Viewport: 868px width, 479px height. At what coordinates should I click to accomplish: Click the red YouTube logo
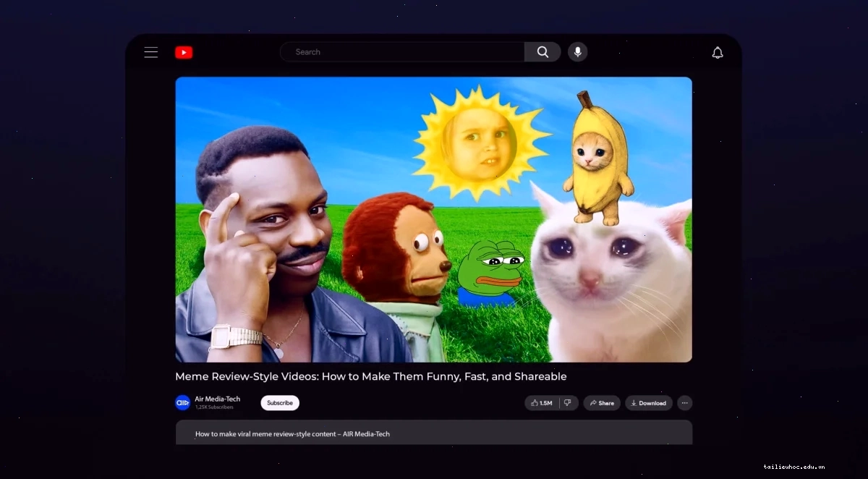click(184, 52)
